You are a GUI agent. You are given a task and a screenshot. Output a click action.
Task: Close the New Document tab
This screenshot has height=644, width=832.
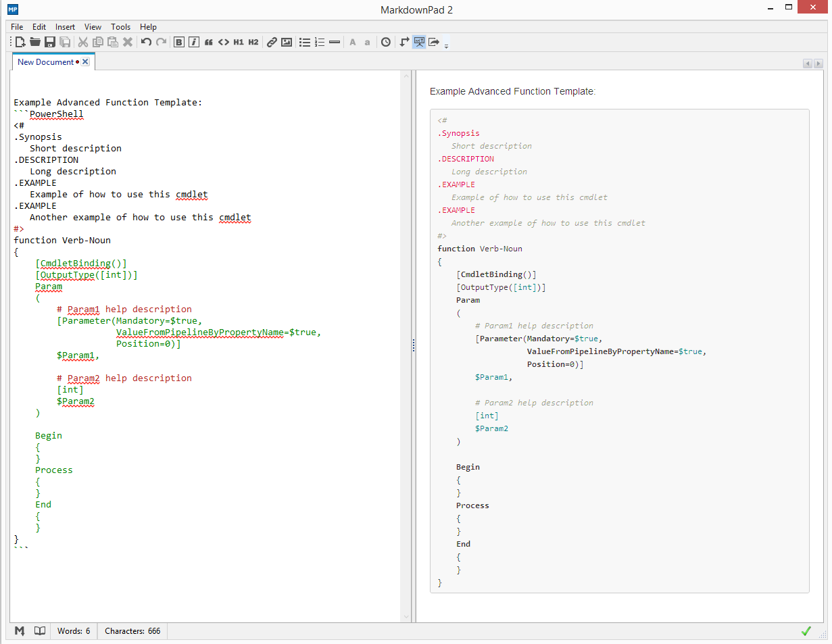[85, 61]
